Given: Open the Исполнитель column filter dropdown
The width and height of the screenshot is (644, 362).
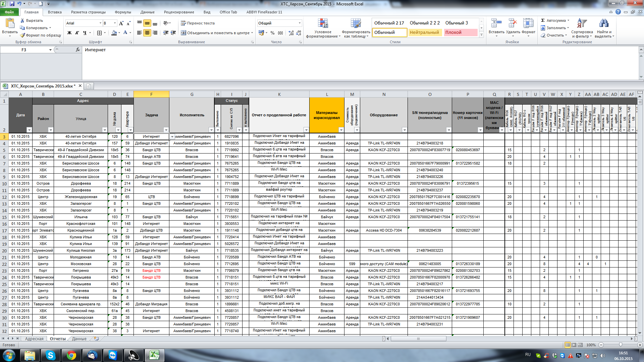Looking at the screenshot, I should pyautogui.click(x=211, y=130).
